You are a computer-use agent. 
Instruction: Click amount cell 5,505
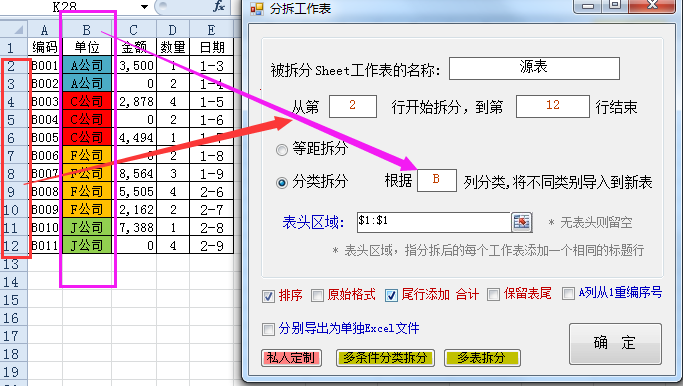point(134,191)
